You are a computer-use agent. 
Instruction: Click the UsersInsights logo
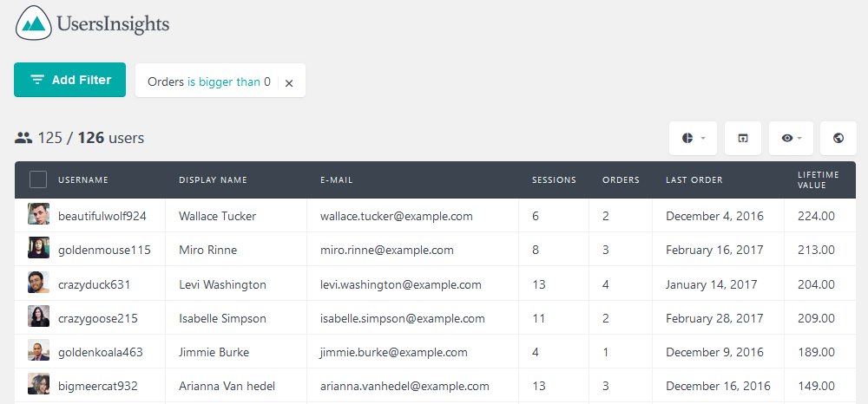coord(93,23)
